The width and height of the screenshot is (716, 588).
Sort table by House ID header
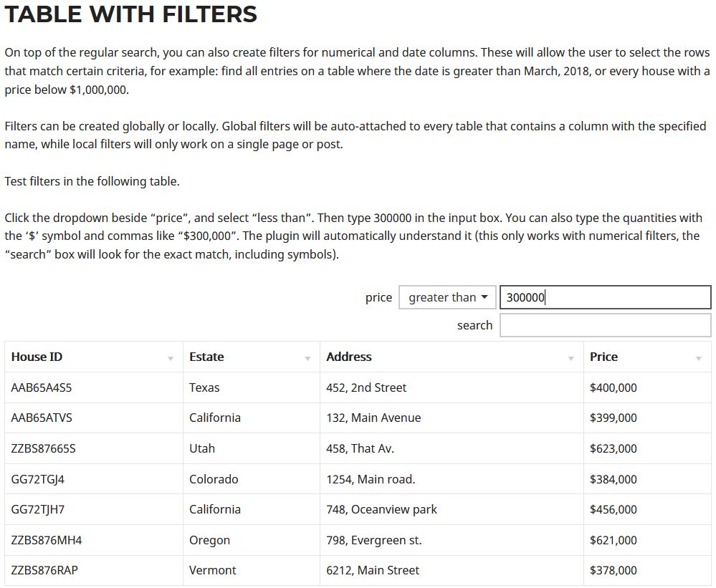click(x=37, y=357)
